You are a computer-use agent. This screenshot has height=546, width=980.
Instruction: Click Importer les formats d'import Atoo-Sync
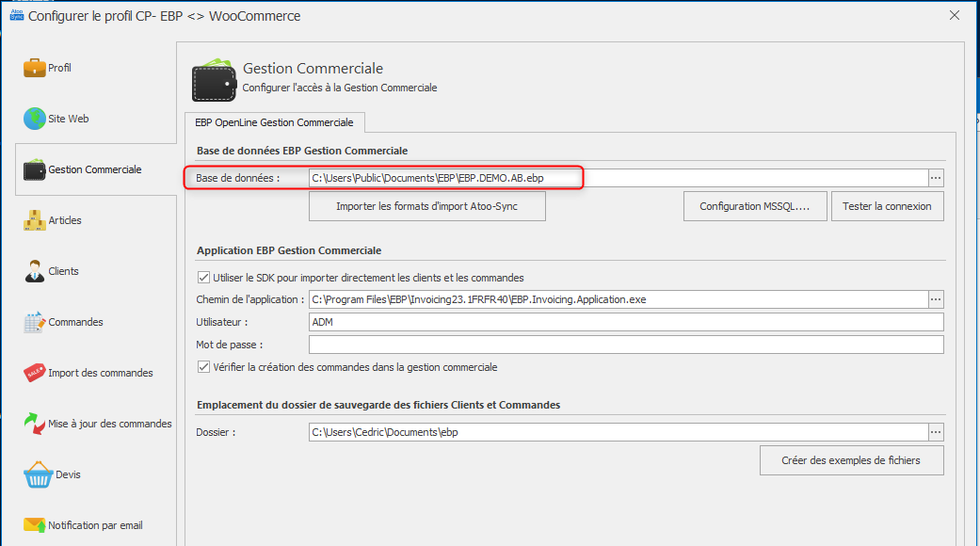426,206
